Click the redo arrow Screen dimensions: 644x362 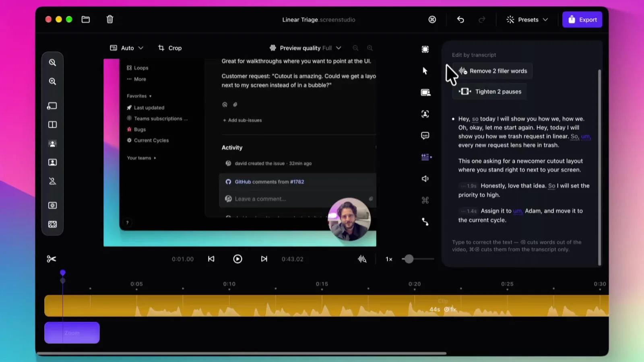(x=482, y=19)
